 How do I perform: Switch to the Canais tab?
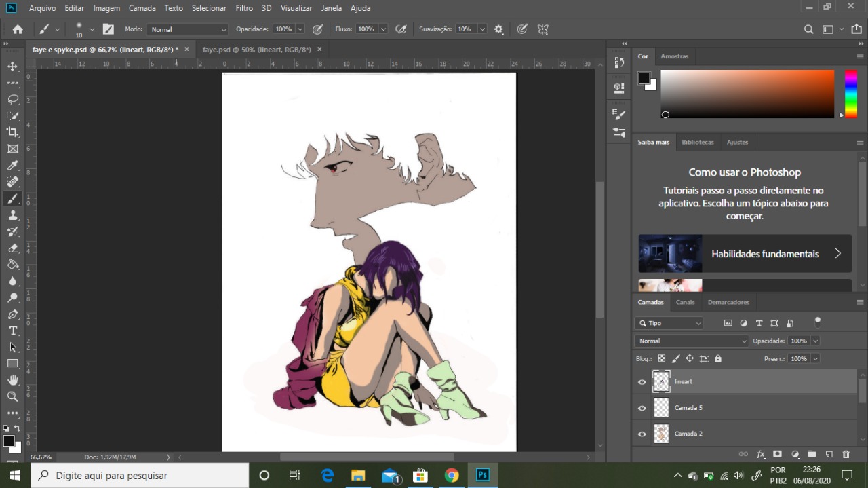click(686, 302)
